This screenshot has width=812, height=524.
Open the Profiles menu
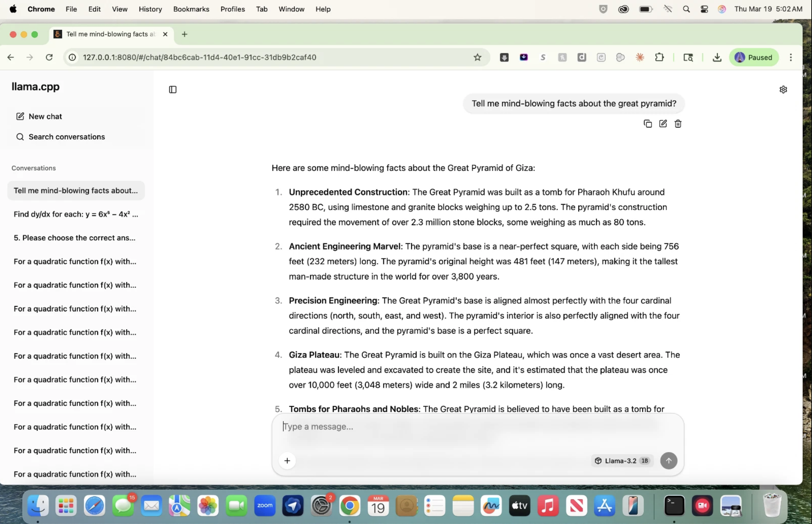tap(233, 9)
